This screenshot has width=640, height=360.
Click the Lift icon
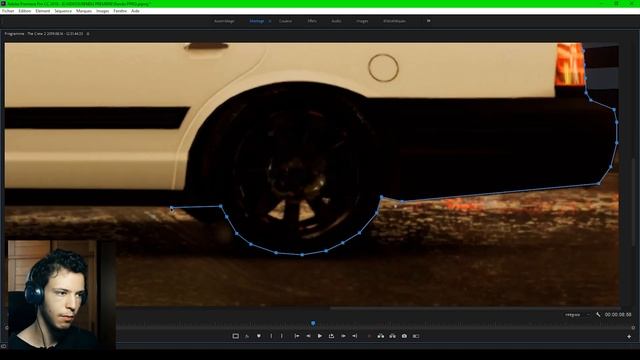point(381,336)
